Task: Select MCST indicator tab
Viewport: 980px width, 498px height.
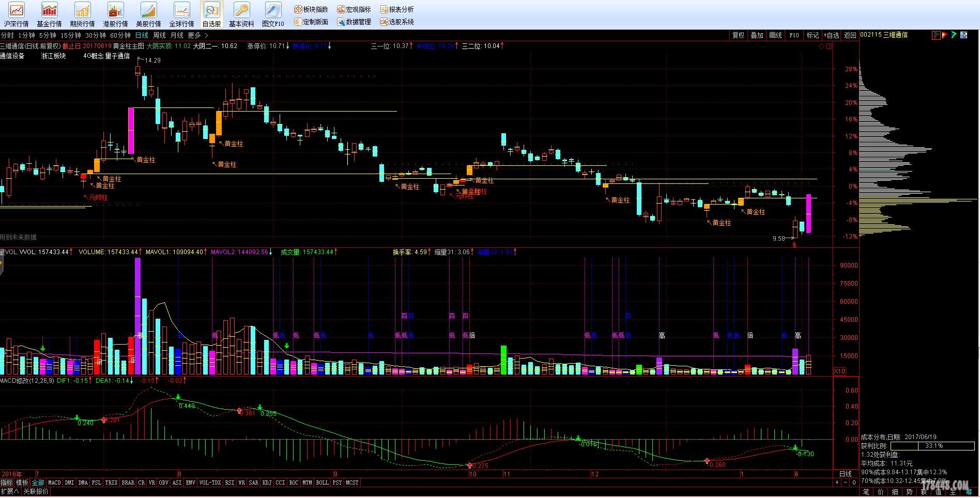Action: point(352,483)
